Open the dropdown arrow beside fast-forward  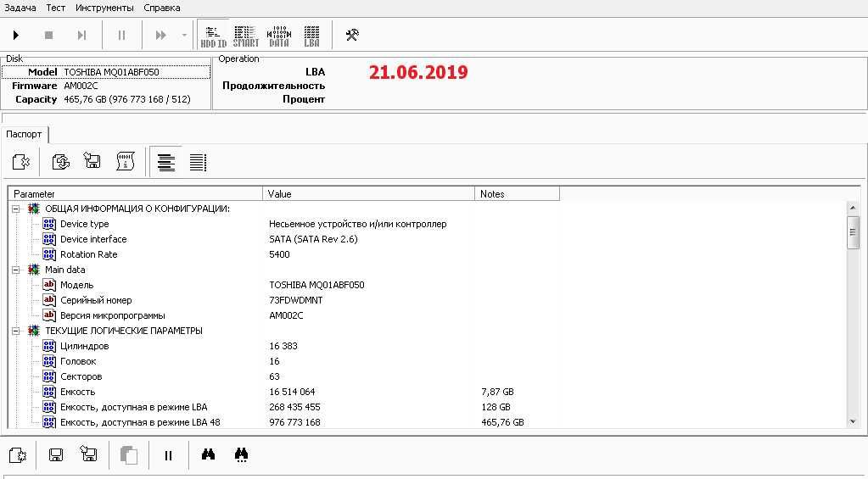click(184, 36)
